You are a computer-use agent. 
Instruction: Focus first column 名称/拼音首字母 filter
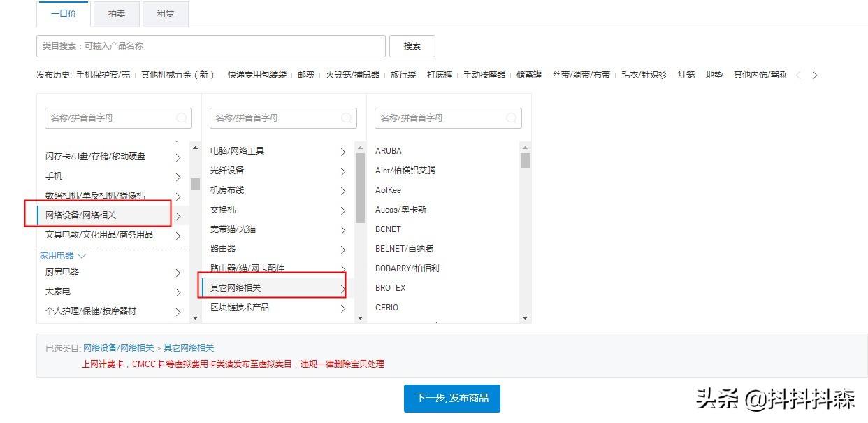pos(118,118)
